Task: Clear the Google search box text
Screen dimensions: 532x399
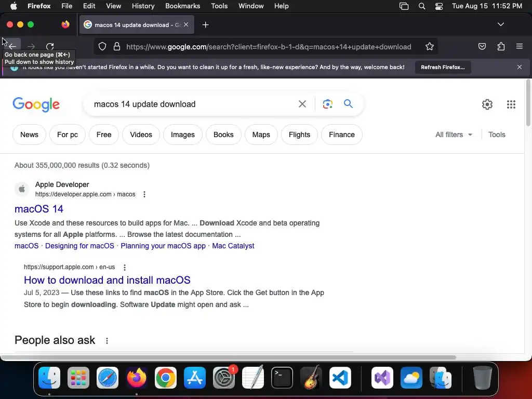Action: pos(302,104)
